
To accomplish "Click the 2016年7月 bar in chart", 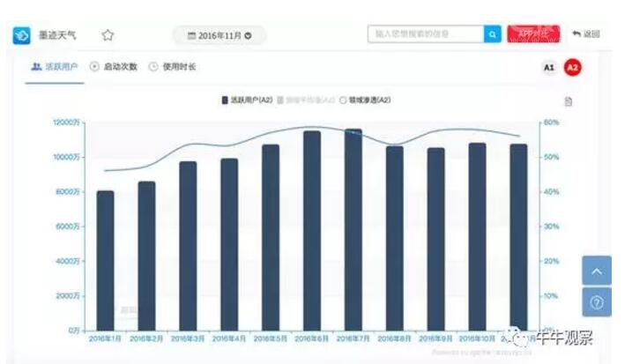I will (x=353, y=229).
